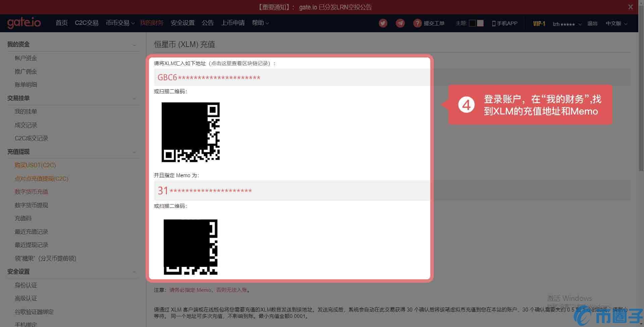The height and width of the screenshot is (327, 644).
Task: Dismiss the LRN airdrop announcement banner
Action: click(630, 7)
